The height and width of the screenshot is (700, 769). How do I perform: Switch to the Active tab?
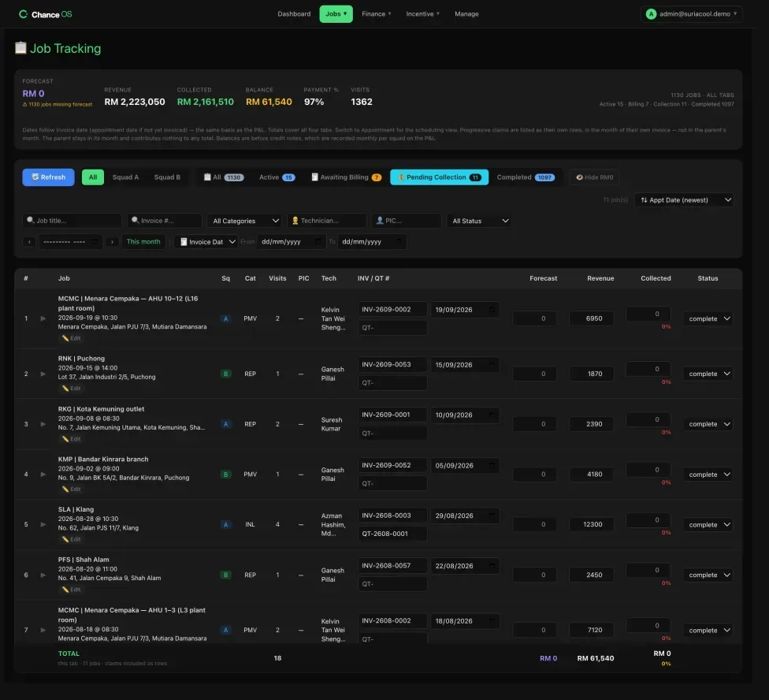pyautogui.click(x=277, y=177)
